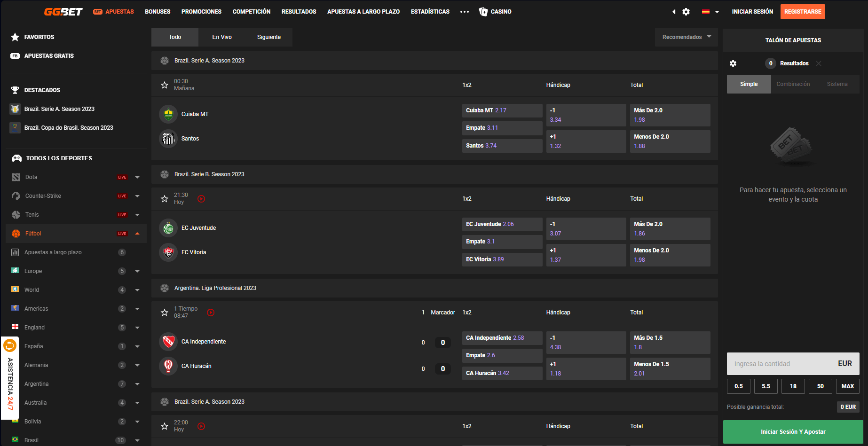The image size is (868, 446).
Task: Click the three dots more menu
Action: click(465, 12)
